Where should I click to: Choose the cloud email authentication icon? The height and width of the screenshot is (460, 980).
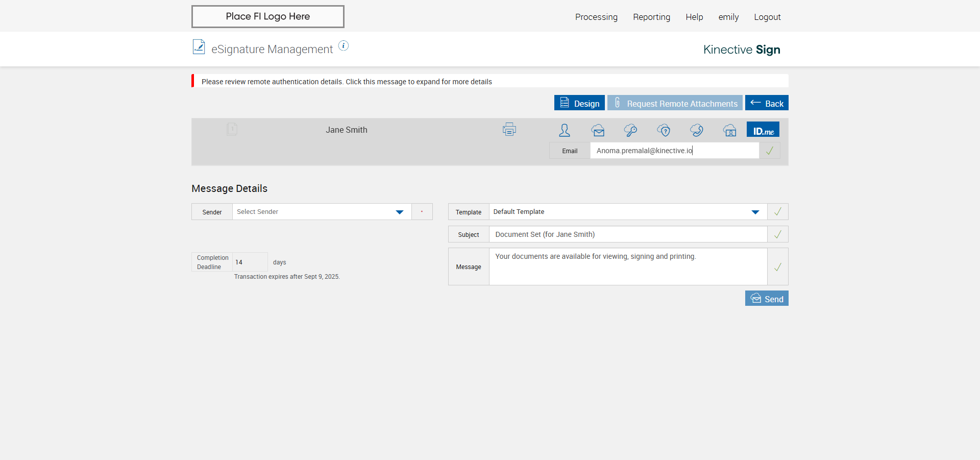[598, 130]
